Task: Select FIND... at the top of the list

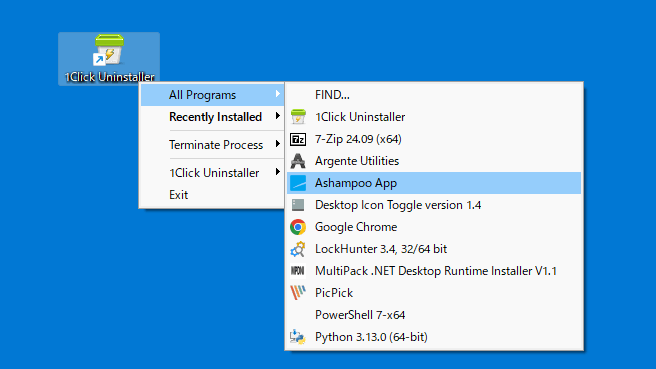Action: point(434,95)
